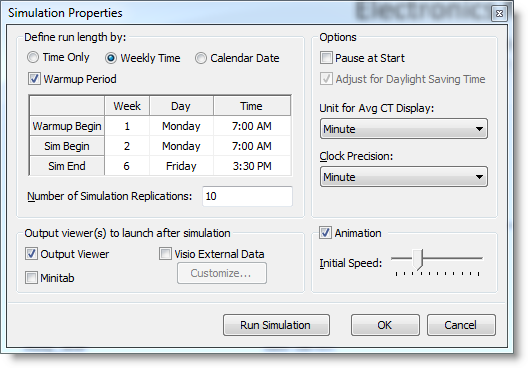Click the Initial Speed slider thumb
The height and width of the screenshot is (368, 528).
[418, 259]
